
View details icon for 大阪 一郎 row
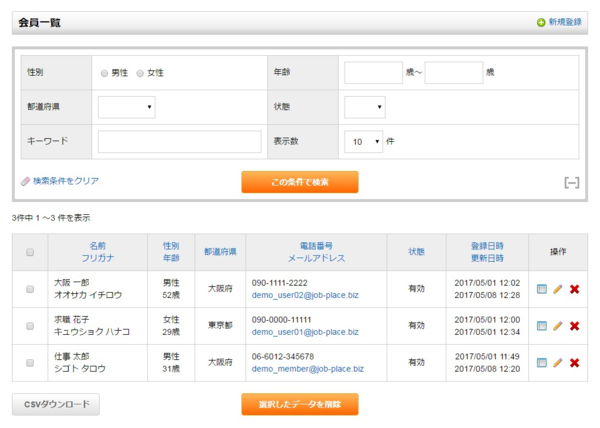tap(541, 289)
